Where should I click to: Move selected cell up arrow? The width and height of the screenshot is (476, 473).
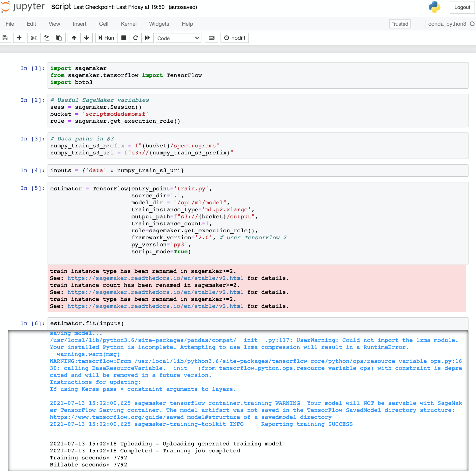(74, 38)
